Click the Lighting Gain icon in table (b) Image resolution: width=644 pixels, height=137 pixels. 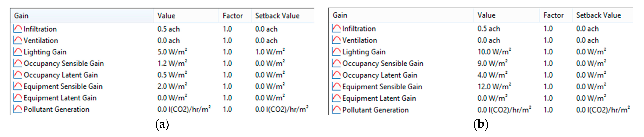pos(336,52)
